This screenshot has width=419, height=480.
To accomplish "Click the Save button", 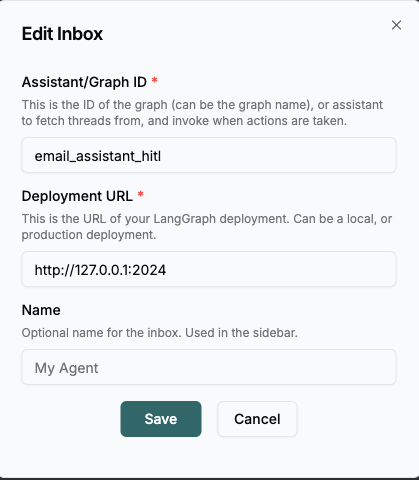I will point(161,419).
